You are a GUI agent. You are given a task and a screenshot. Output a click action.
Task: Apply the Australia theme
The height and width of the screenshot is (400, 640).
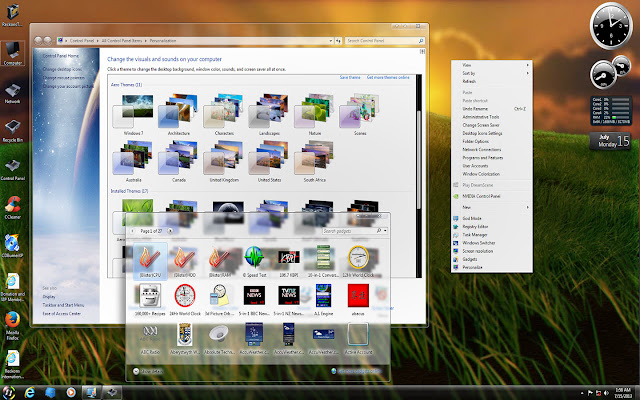coord(133,161)
